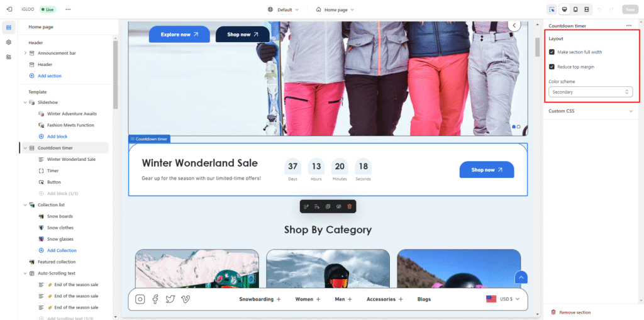Toggle the inspector selection tool icon
644x320 pixels.
(x=552, y=9)
